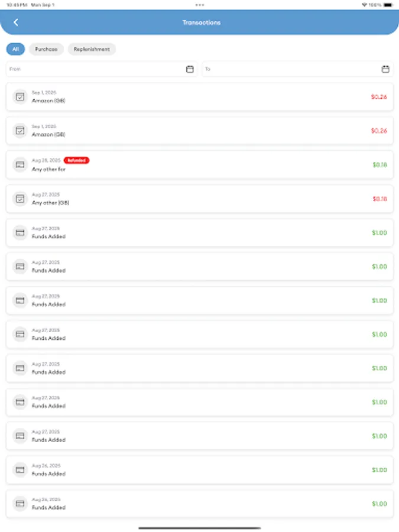The image size is (399, 532).
Task: Open the calendar icon beside the From field
Action: [189, 69]
